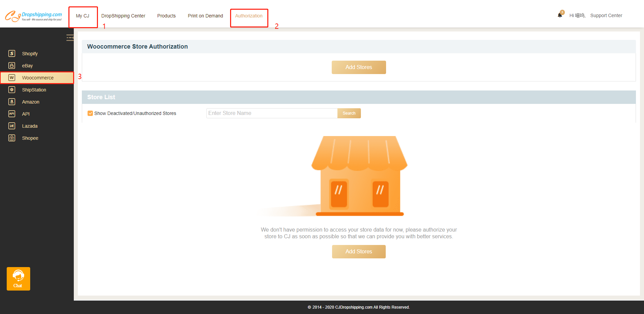Switch to DropShipping Center tab

pos(123,16)
